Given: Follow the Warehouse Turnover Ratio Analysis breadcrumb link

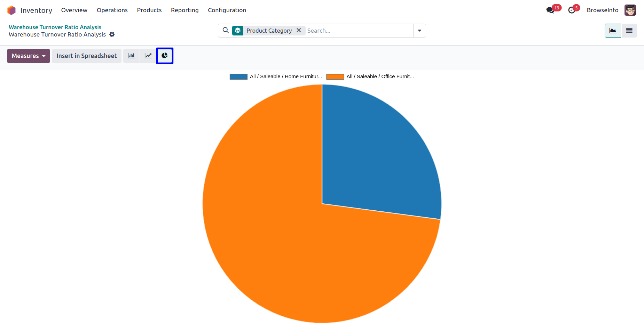Looking at the screenshot, I should click(55, 27).
